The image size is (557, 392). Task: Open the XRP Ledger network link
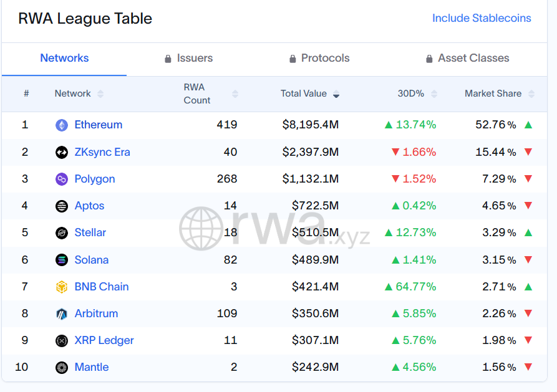pos(104,340)
